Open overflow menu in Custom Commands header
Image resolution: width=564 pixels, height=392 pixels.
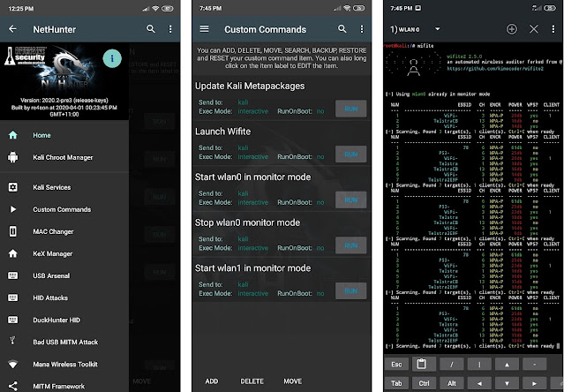(x=362, y=29)
